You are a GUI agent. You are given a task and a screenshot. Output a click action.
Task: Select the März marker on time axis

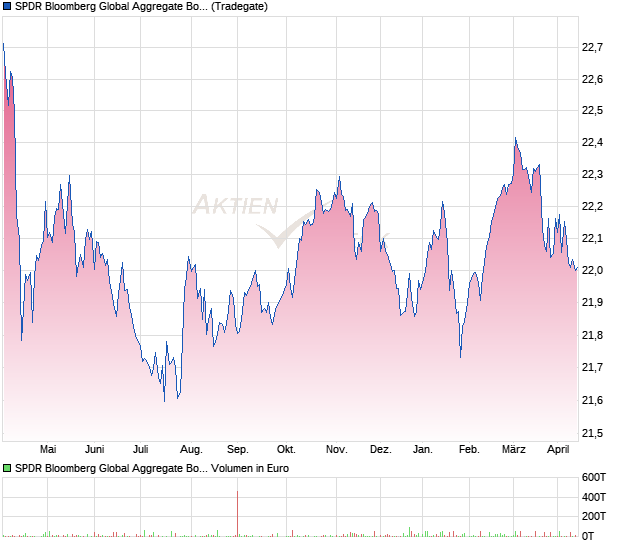click(x=514, y=450)
